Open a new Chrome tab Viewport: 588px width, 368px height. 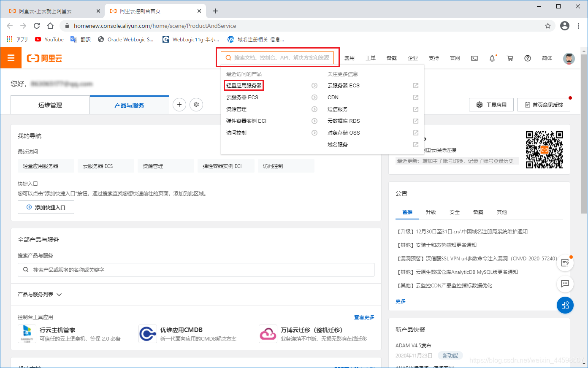point(215,11)
